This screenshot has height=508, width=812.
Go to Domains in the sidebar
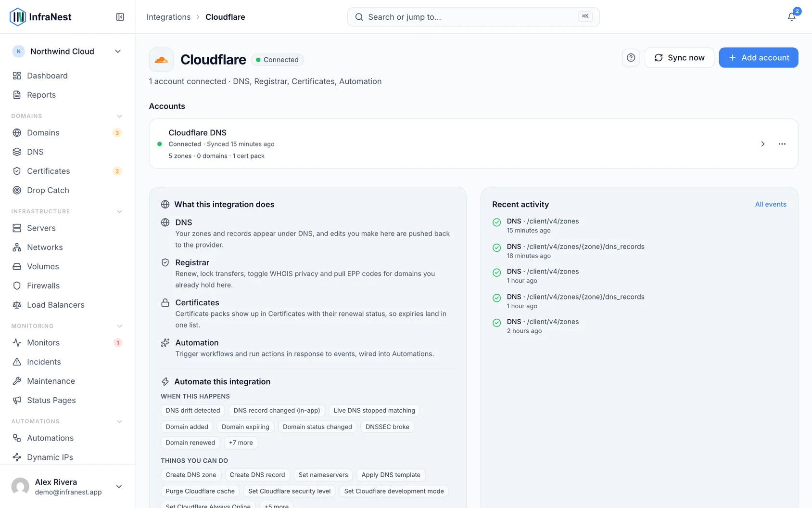click(x=67, y=133)
